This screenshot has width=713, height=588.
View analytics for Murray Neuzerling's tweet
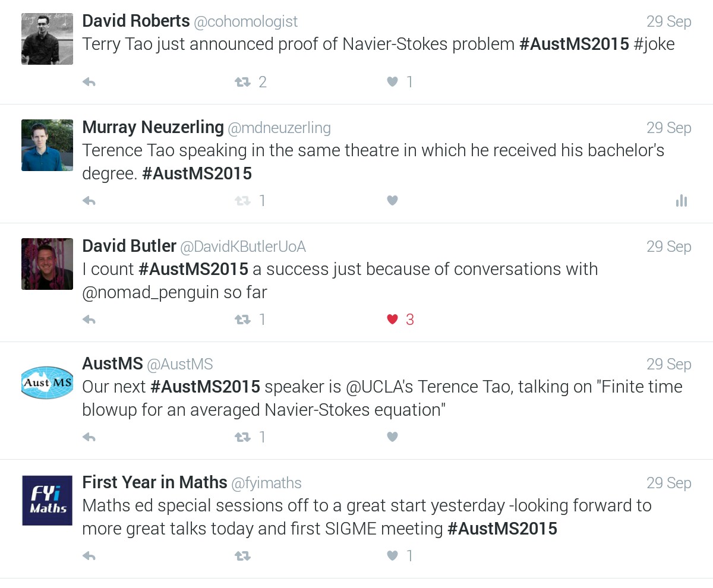[x=682, y=201]
